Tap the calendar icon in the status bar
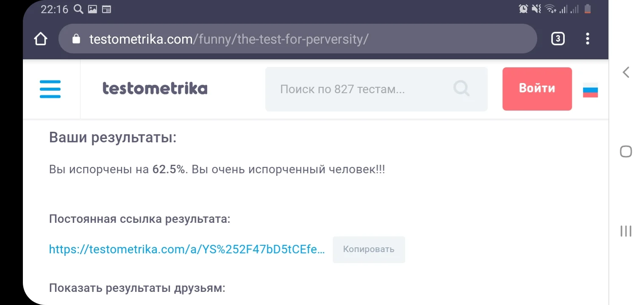The image size is (644, 305). pyautogui.click(x=106, y=8)
